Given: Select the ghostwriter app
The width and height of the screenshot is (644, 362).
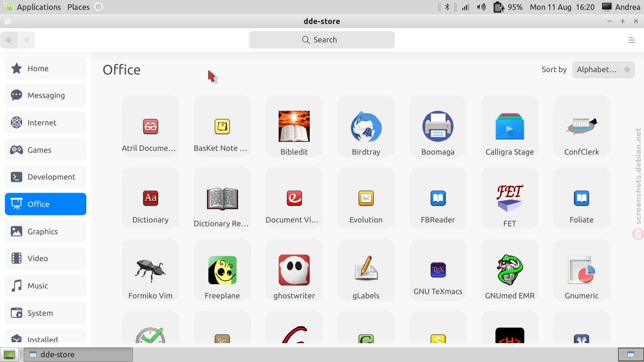Looking at the screenshot, I should [294, 270].
